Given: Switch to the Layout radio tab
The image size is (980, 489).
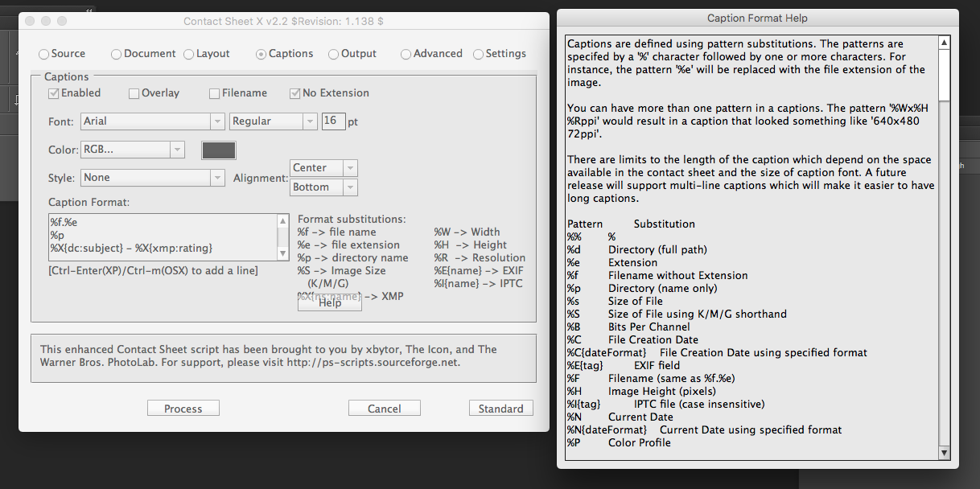Looking at the screenshot, I should (x=207, y=54).
